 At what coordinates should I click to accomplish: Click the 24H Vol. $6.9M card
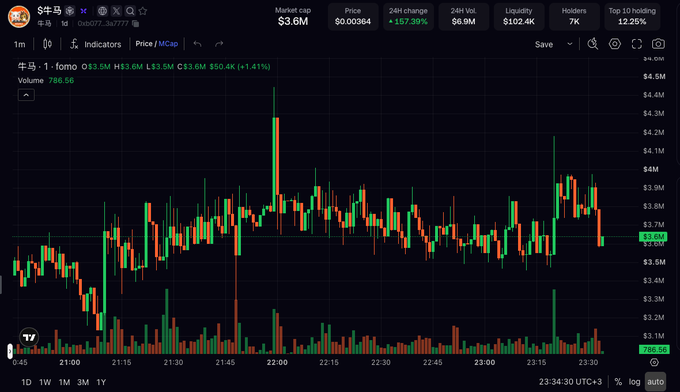coord(463,16)
